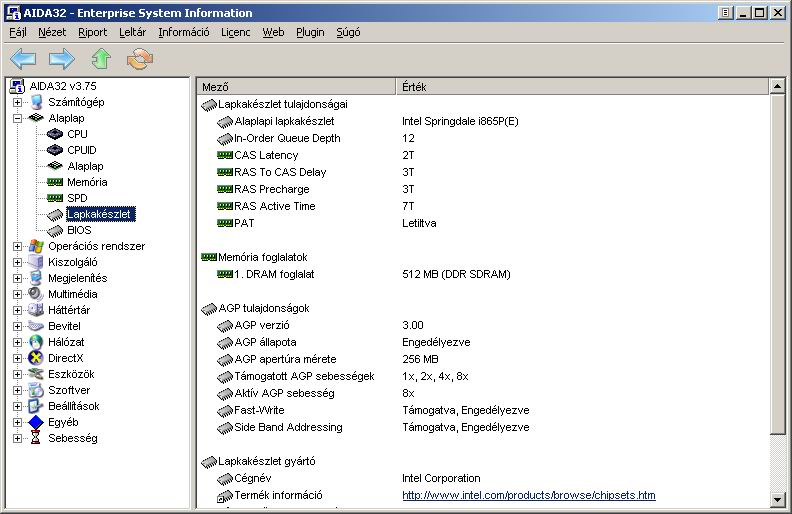Image resolution: width=792 pixels, height=514 pixels.
Task: Collapse the top-level Alaplap tree node
Action: click(18, 119)
